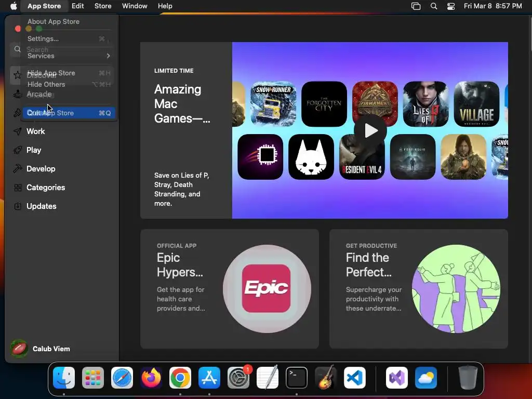This screenshot has width=532, height=399.
Task: Open the Edit menu
Action: [78, 6]
